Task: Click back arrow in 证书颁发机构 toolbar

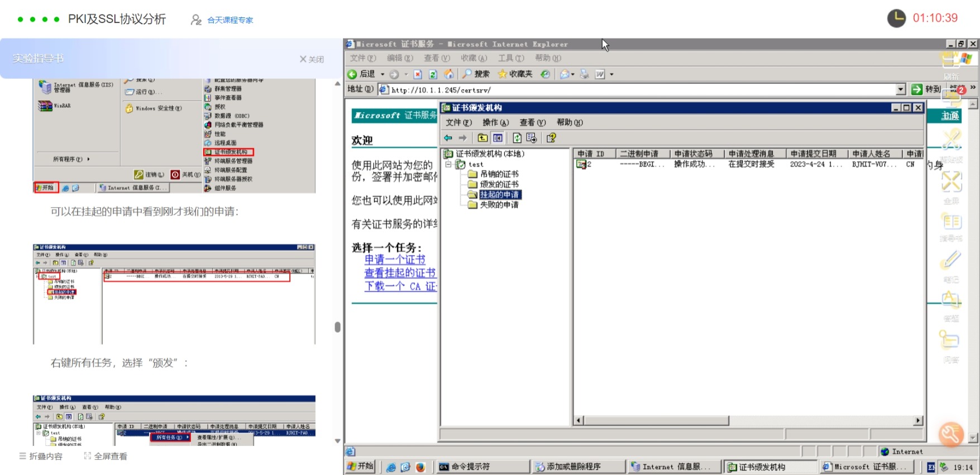Action: tap(448, 138)
